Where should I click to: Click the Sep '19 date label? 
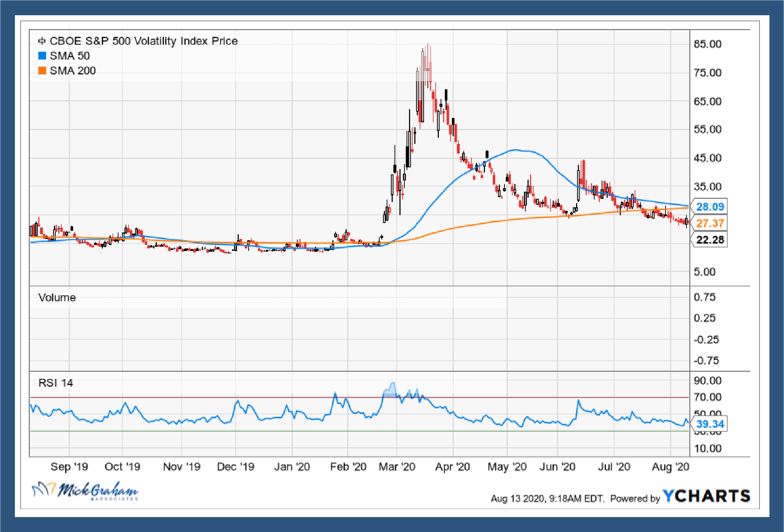coord(69,466)
